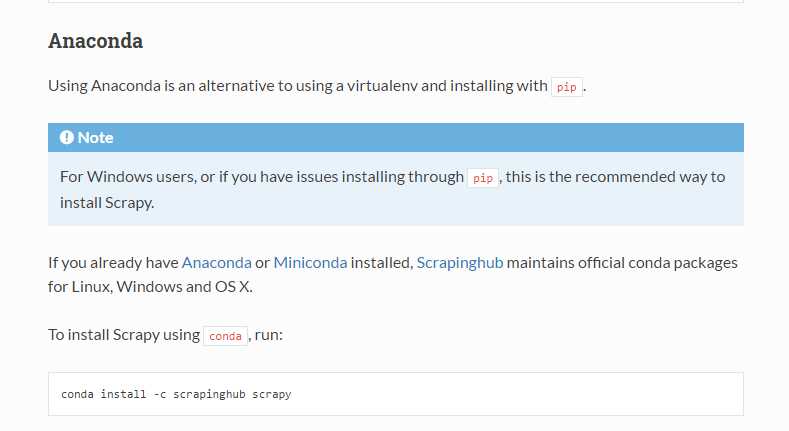Open the Anaconda hyperlink
Image resolution: width=789 pixels, height=431 pixels.
216,263
